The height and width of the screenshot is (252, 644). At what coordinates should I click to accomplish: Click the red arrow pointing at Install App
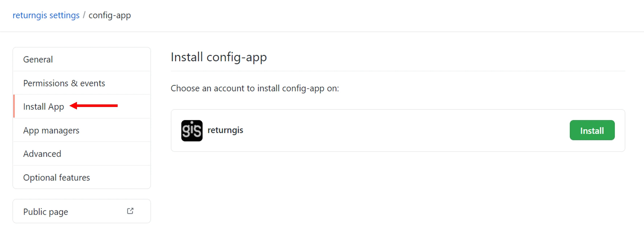coord(94,106)
